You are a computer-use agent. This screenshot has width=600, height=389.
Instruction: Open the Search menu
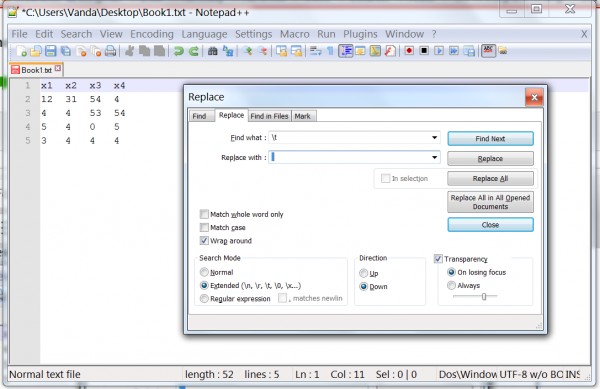(76, 34)
